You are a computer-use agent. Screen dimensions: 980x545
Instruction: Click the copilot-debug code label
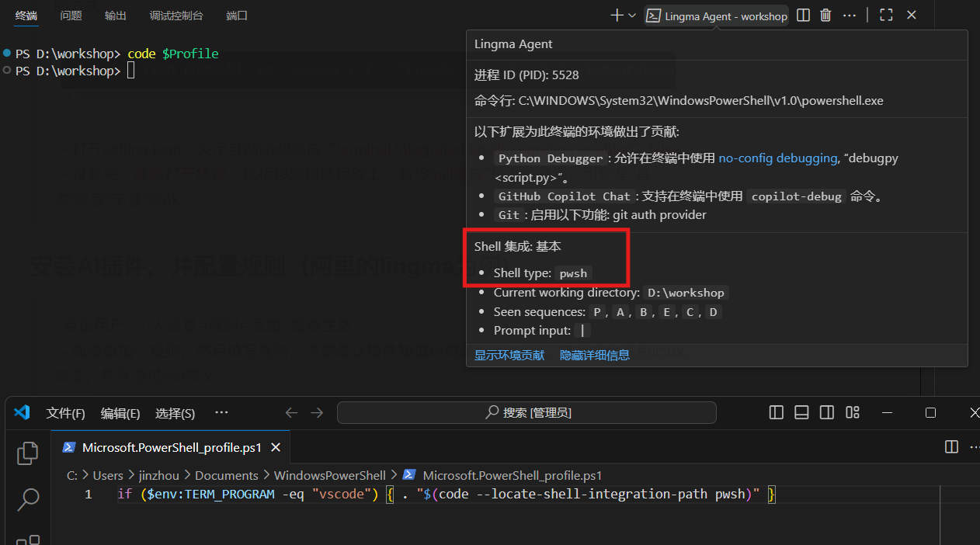[x=798, y=196]
